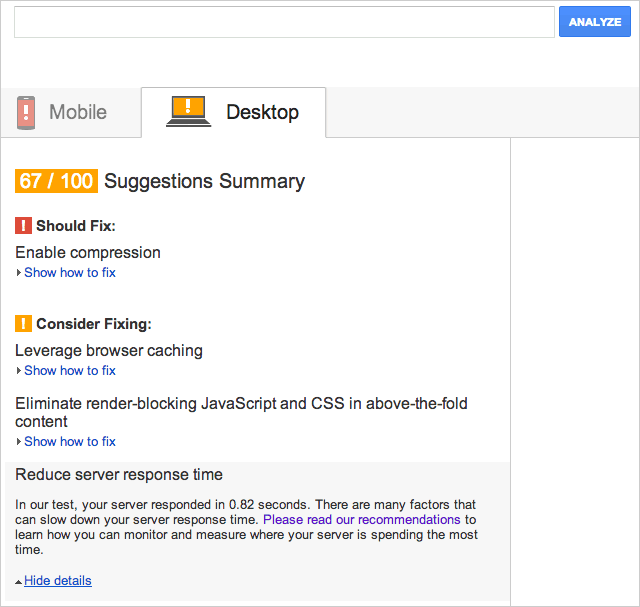The height and width of the screenshot is (607, 640).
Task: Click the Enable compression rule title
Action: (88, 253)
